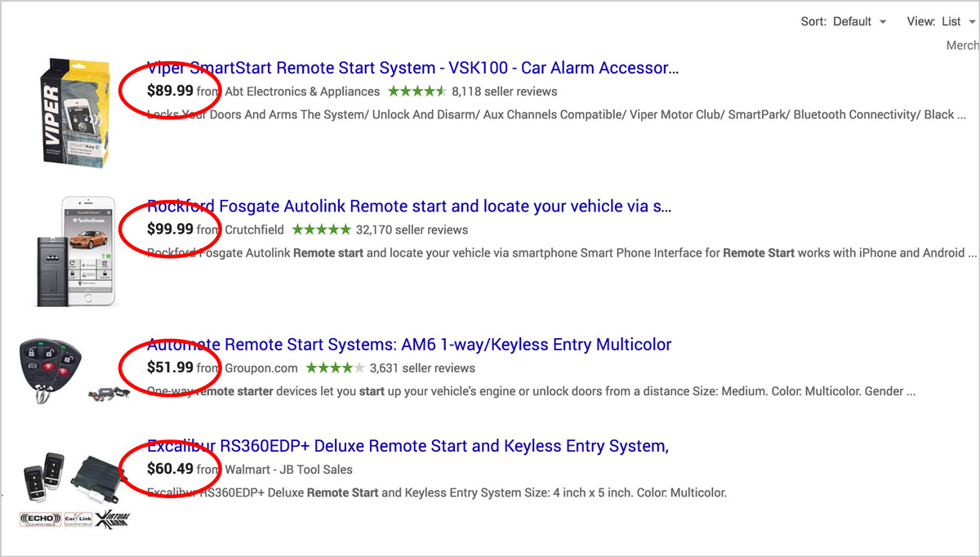This screenshot has height=557, width=980.
Task: Click the $51.99 price
Action: coord(170,368)
